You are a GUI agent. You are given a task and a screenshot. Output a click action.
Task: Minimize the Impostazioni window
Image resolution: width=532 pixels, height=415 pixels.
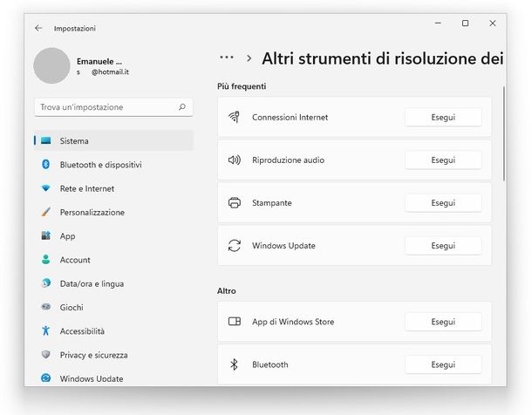pyautogui.click(x=438, y=23)
